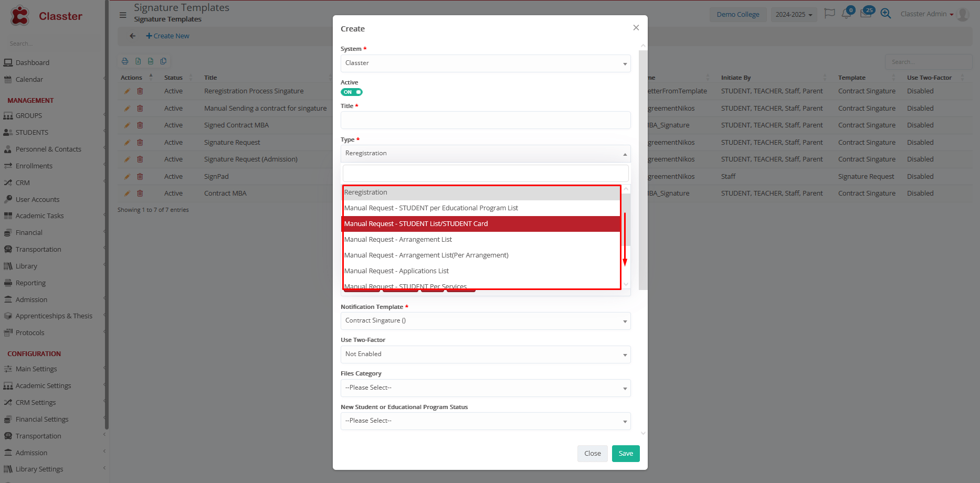Viewport: 980px width, 483px height.
Task: Click the Title input field
Action: pyautogui.click(x=485, y=120)
